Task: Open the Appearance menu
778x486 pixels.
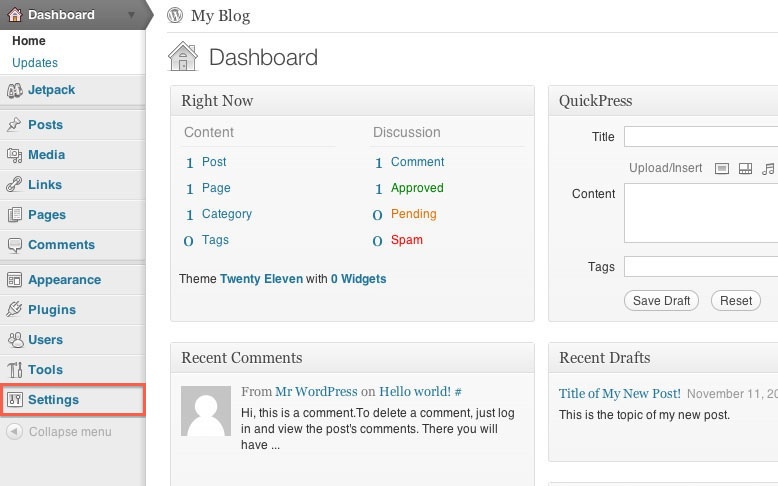Action: [64, 280]
